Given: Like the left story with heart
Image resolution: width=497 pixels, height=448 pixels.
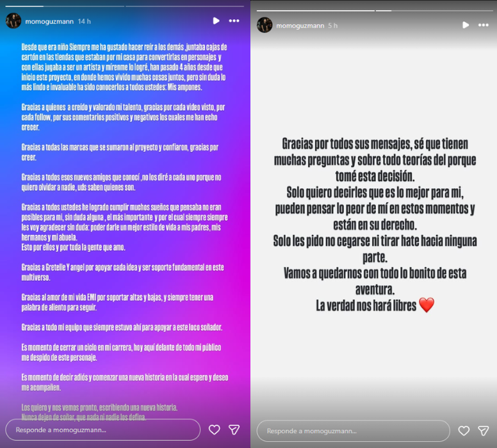Looking at the screenshot, I should (215, 429).
